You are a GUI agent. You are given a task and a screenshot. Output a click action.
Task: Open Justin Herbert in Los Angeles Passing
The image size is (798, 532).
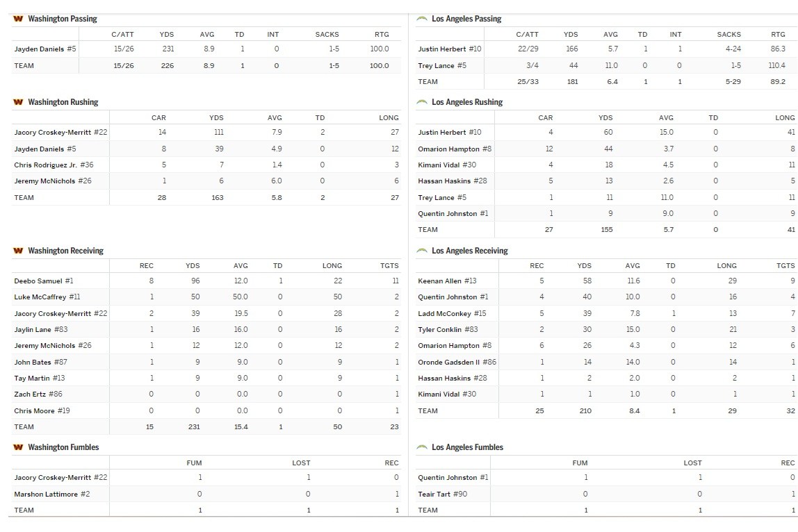pyautogui.click(x=442, y=49)
